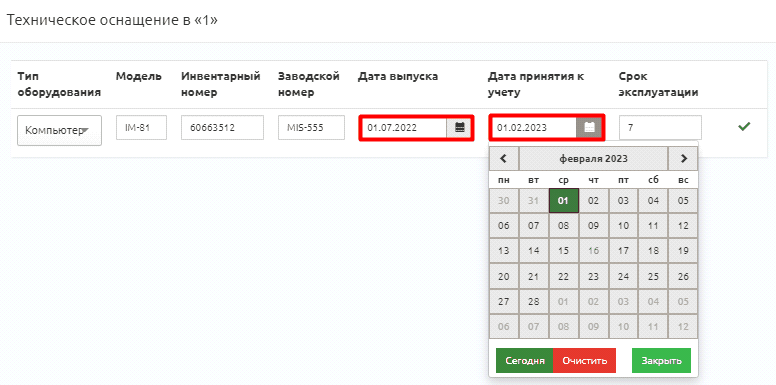
Task: Go to previous month in calendar
Action: tap(504, 159)
